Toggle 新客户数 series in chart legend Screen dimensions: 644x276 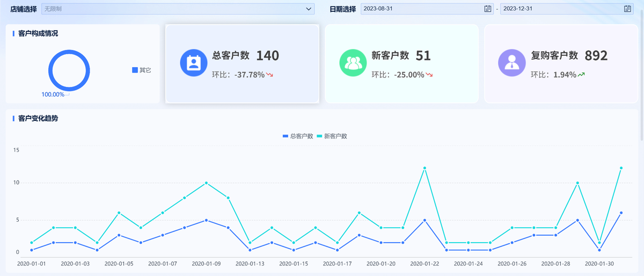[332, 136]
